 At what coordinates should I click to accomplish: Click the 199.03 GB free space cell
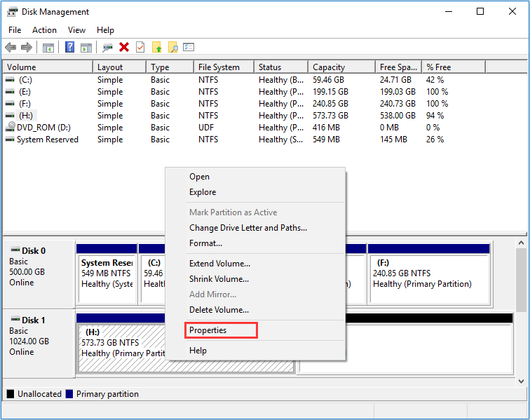[x=397, y=92]
